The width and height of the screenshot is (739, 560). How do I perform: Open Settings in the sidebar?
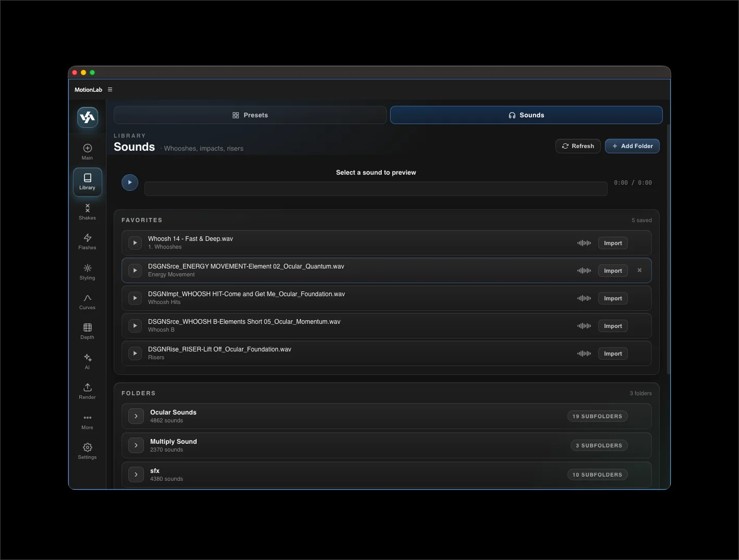(88, 451)
